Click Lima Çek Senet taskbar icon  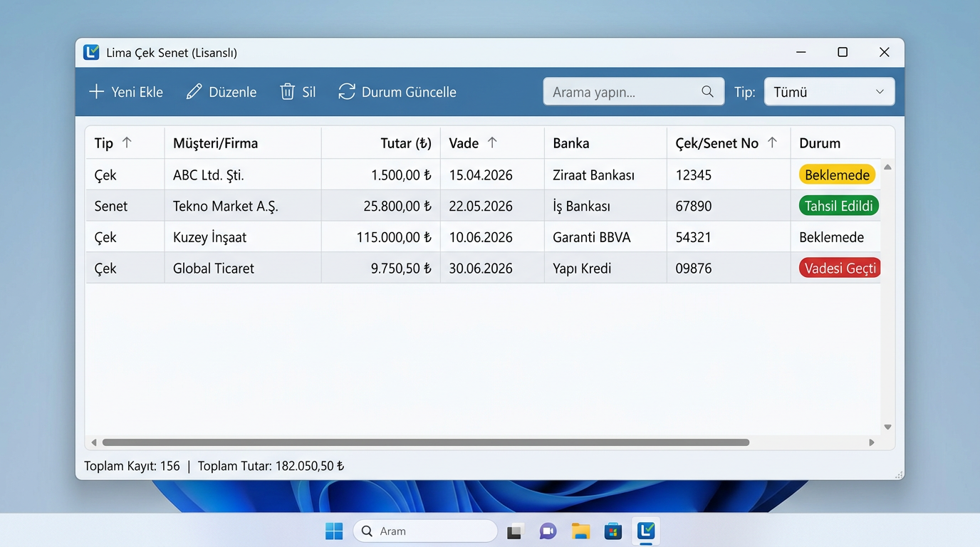[x=646, y=531]
